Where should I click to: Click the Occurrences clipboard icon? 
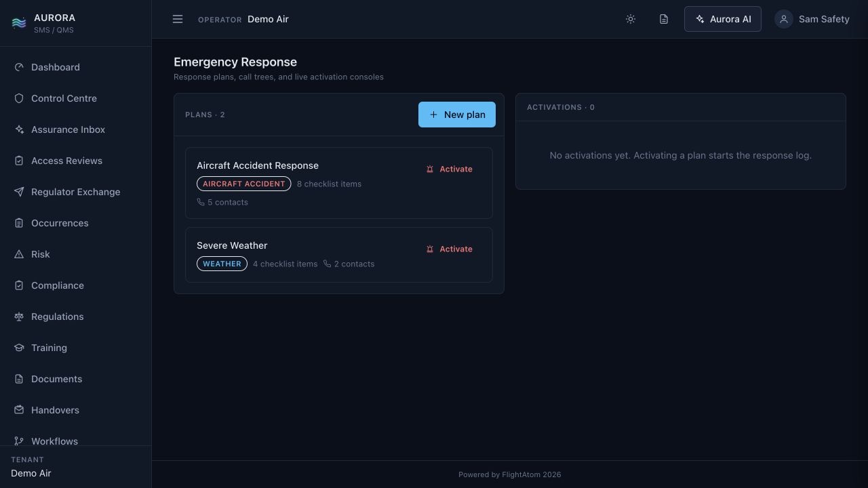pyautogui.click(x=19, y=223)
